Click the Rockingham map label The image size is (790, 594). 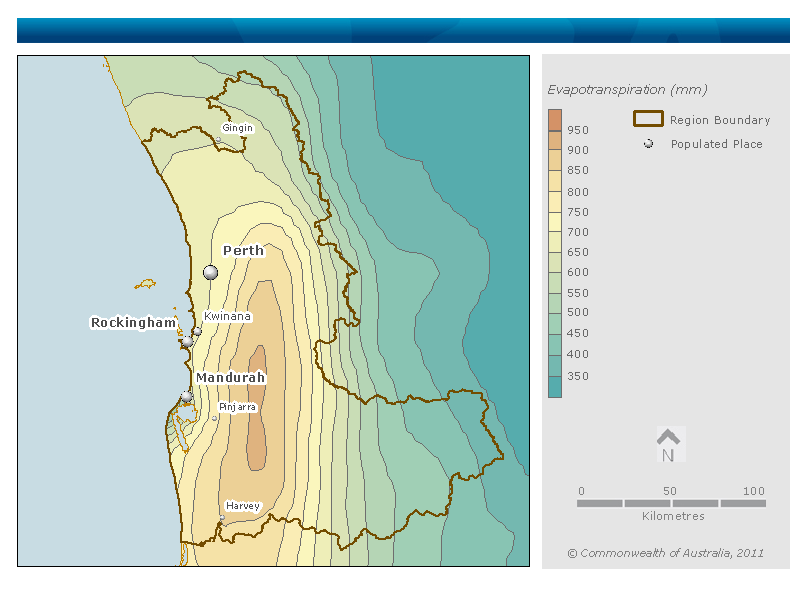[x=134, y=322]
